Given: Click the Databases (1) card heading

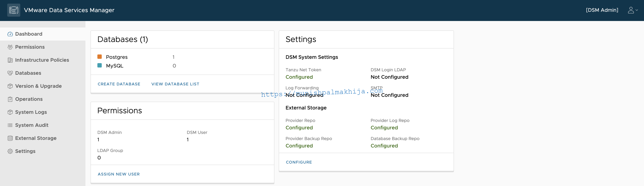Looking at the screenshot, I should pos(123,39).
